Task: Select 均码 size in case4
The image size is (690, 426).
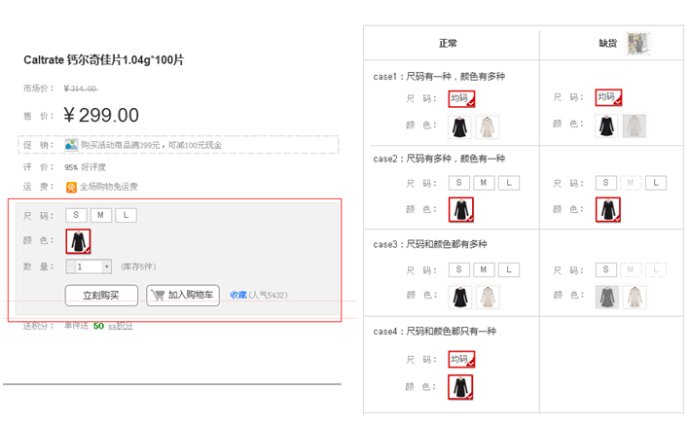Action: 462,359
